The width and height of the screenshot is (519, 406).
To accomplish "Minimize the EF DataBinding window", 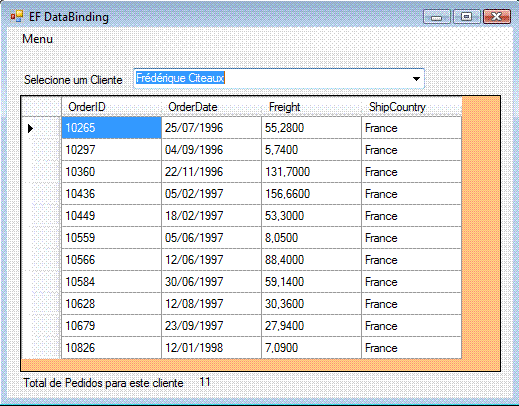I will pos(437,17).
